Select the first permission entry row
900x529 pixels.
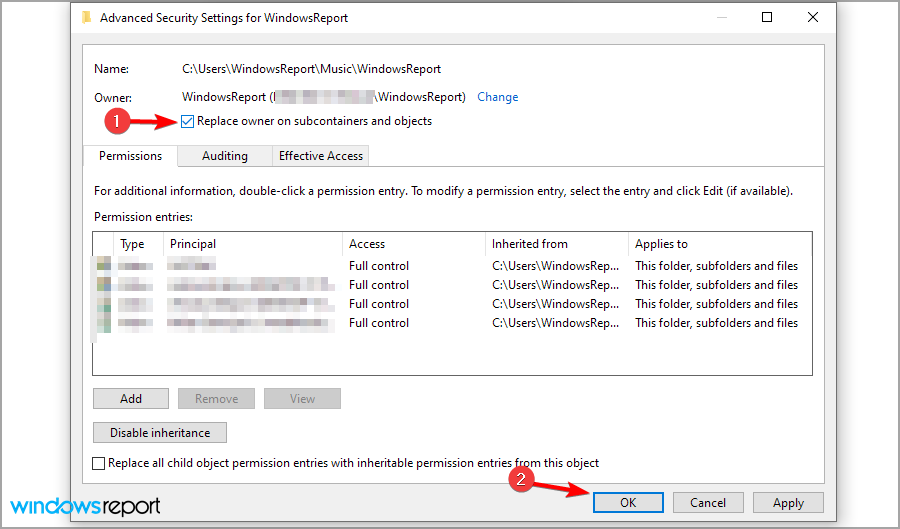(x=450, y=266)
